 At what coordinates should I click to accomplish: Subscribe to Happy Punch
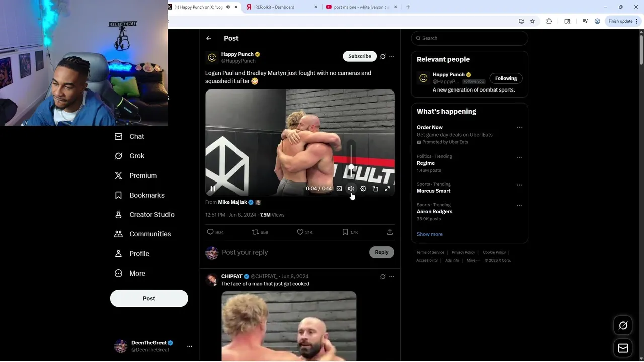pos(360,56)
